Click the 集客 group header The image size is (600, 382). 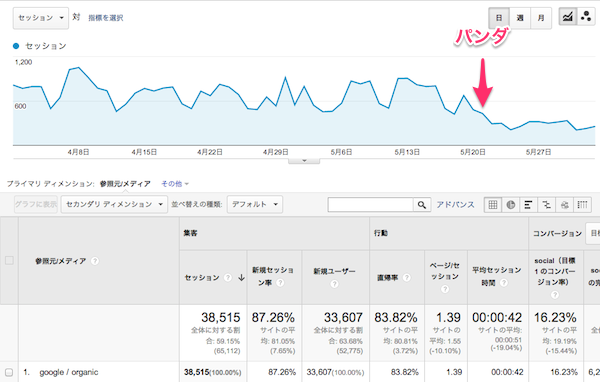190,233
